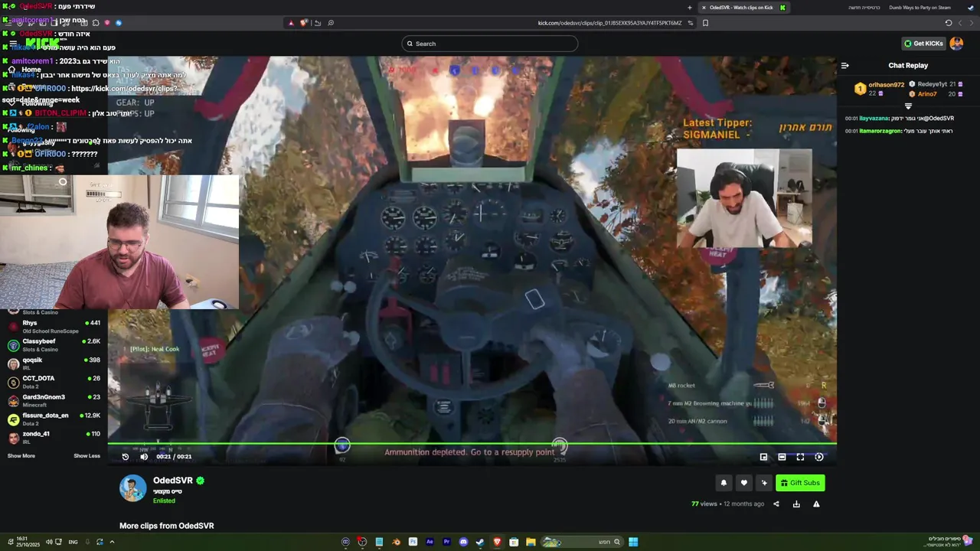Toggle picture-in-picture mode

click(x=763, y=457)
